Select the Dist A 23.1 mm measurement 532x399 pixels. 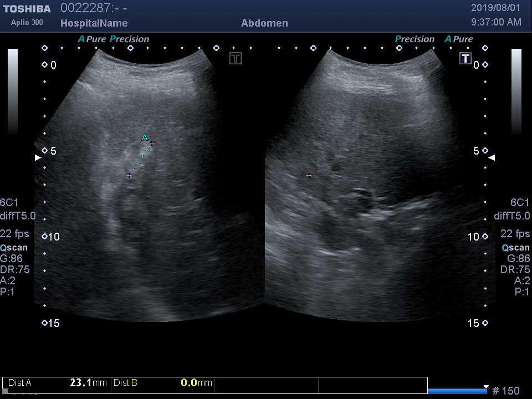[57, 383]
